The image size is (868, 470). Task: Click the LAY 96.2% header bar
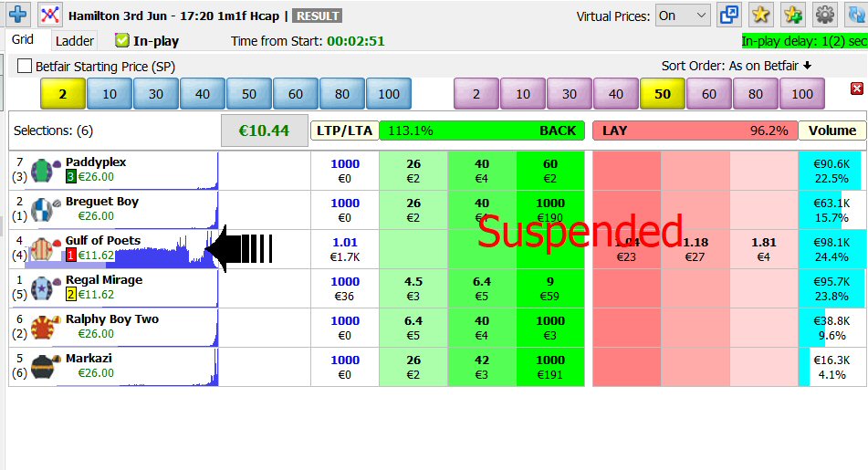coord(695,131)
